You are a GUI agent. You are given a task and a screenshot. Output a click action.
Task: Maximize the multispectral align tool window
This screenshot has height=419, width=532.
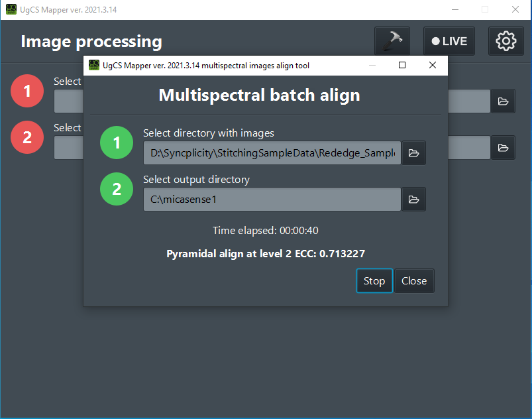tap(402, 65)
